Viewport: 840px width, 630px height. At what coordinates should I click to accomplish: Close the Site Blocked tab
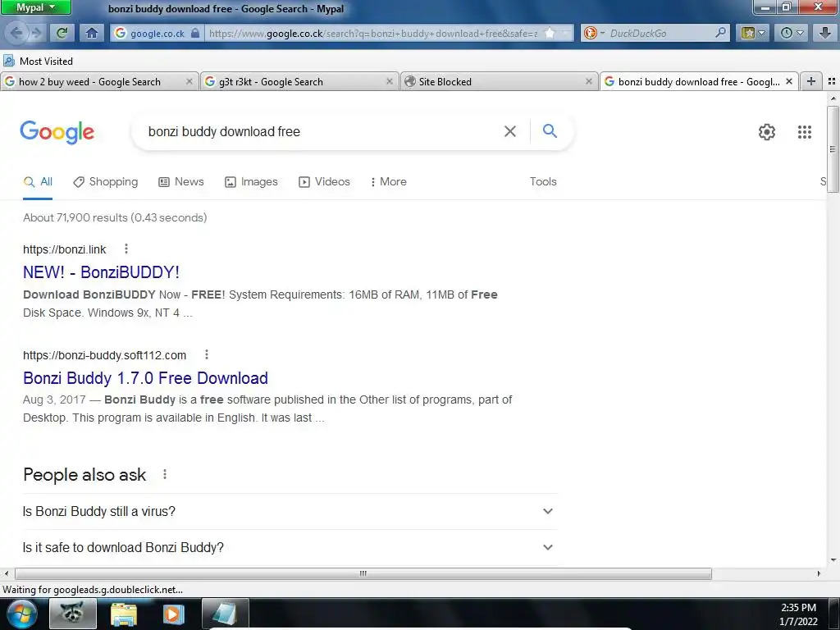589,81
